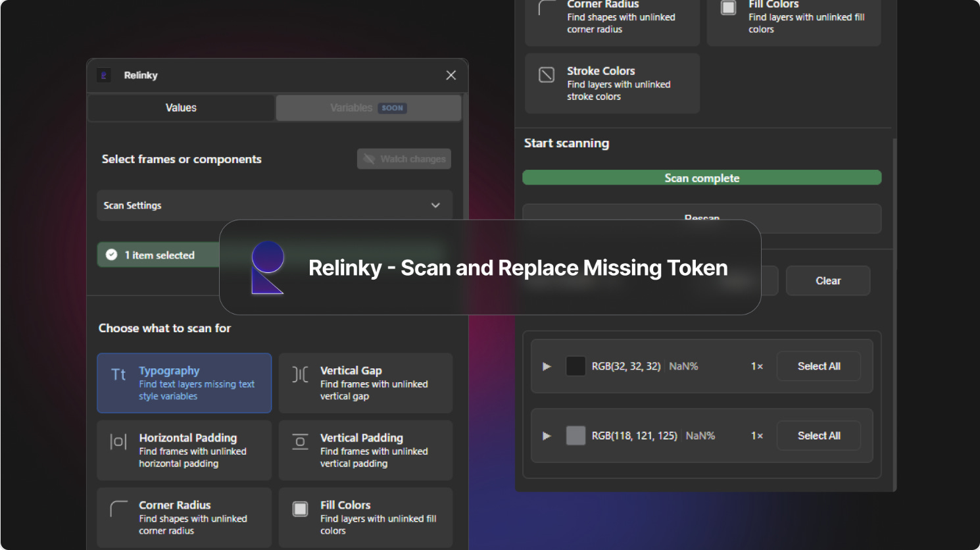Viewport: 980px width, 550px height.
Task: Open the Variables tab marked SOON
Action: click(x=368, y=108)
